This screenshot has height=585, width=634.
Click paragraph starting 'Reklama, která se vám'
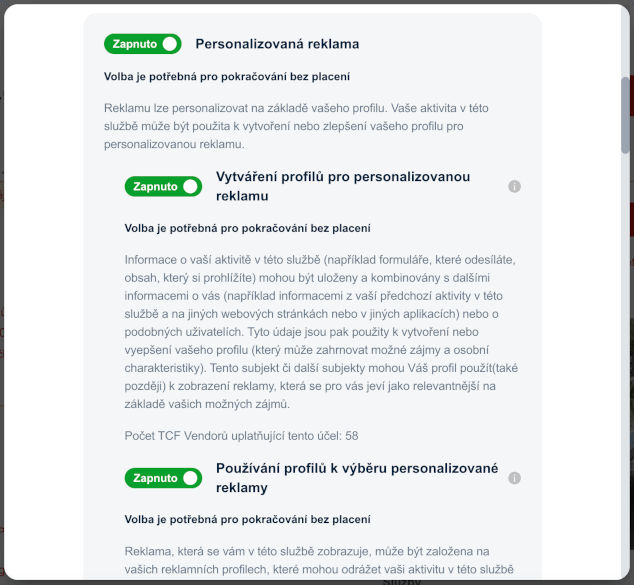319,560
